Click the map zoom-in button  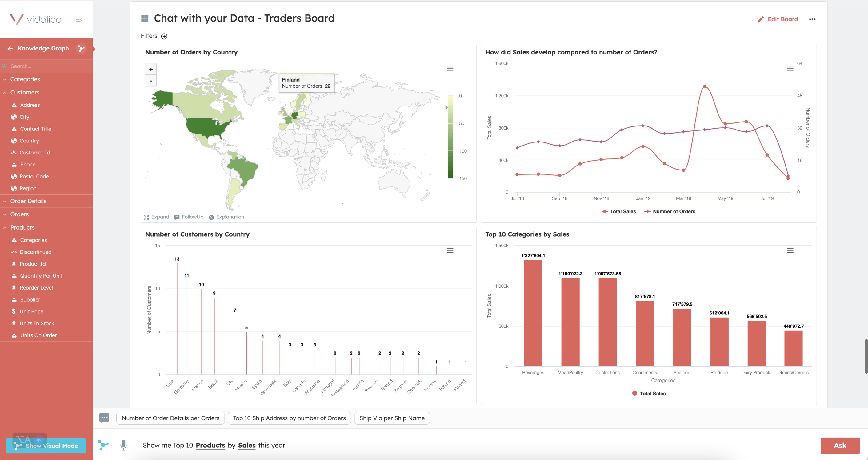151,70
